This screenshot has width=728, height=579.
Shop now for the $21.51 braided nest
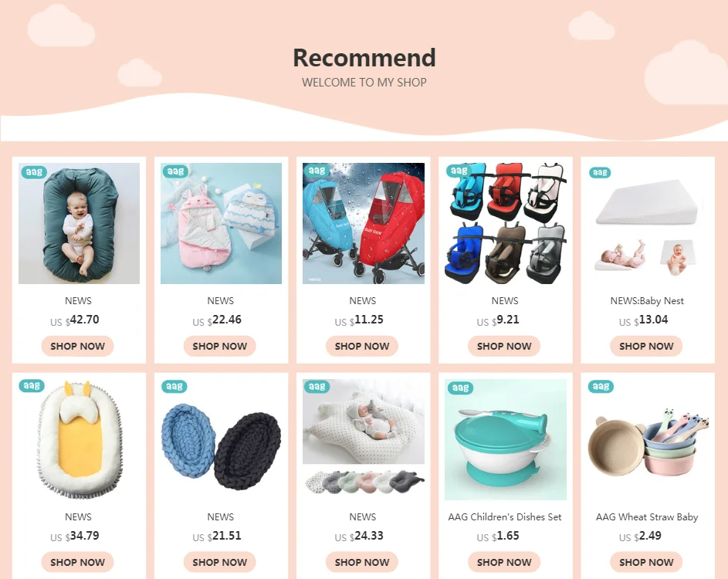point(219,562)
